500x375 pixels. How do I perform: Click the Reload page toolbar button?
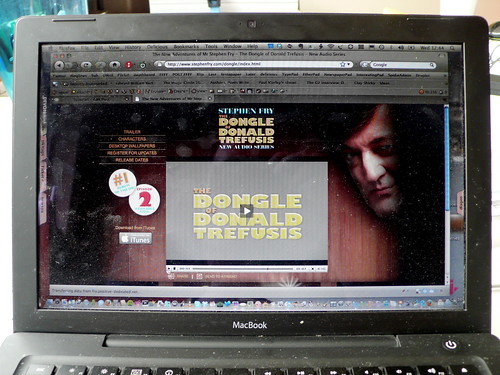coord(86,65)
